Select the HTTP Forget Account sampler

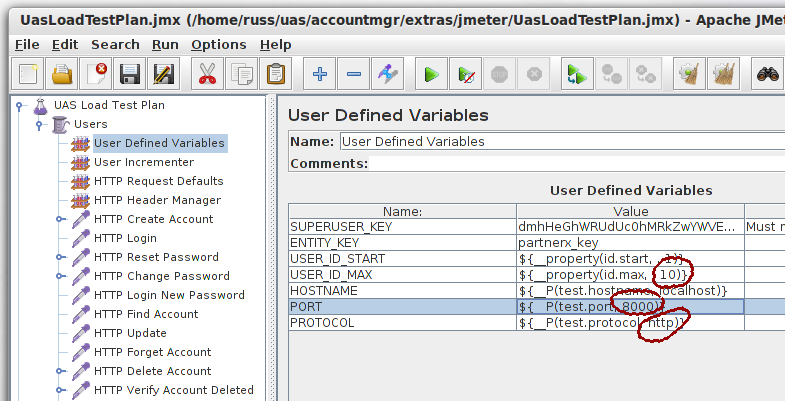click(x=153, y=352)
